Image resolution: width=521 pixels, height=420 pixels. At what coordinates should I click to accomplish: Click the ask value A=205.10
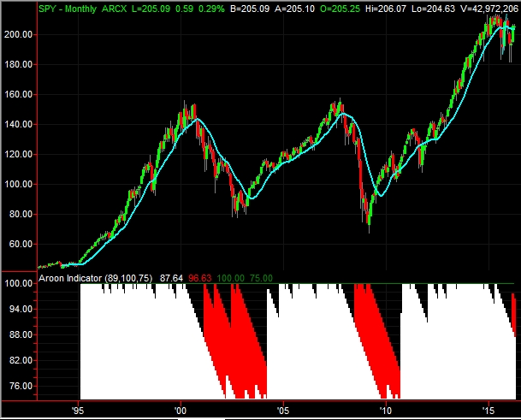(294, 9)
